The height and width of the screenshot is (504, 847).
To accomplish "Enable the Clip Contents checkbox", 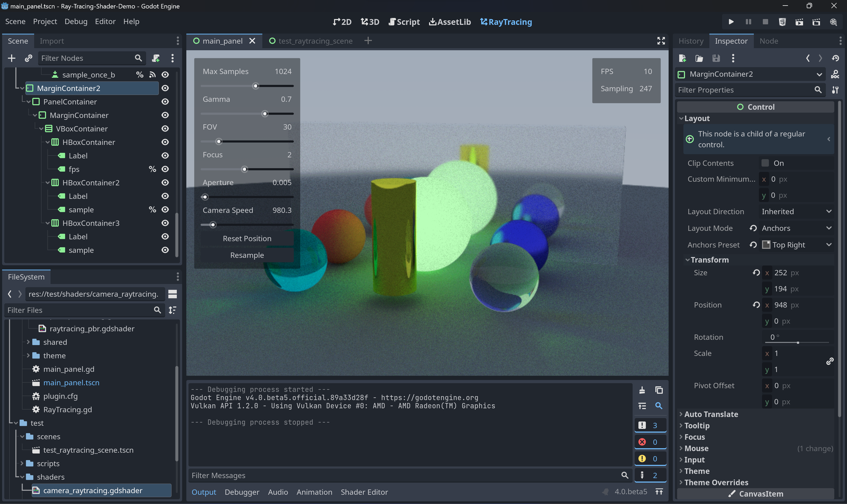I will 765,163.
